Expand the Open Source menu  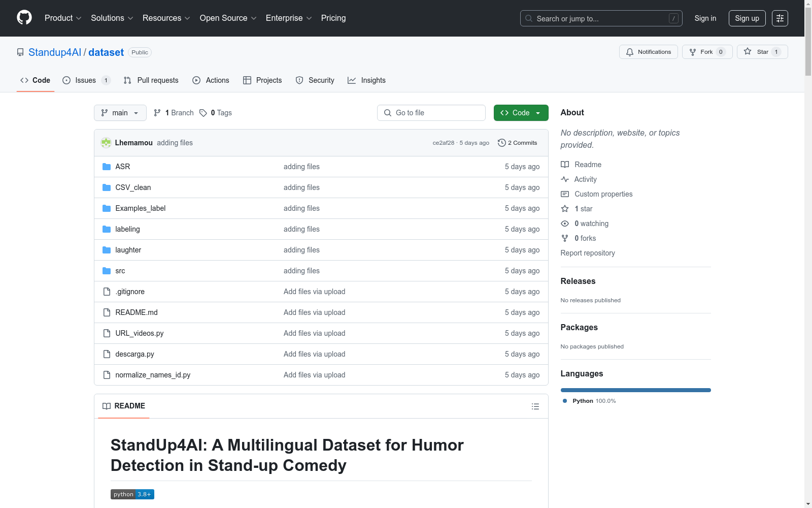click(x=228, y=18)
